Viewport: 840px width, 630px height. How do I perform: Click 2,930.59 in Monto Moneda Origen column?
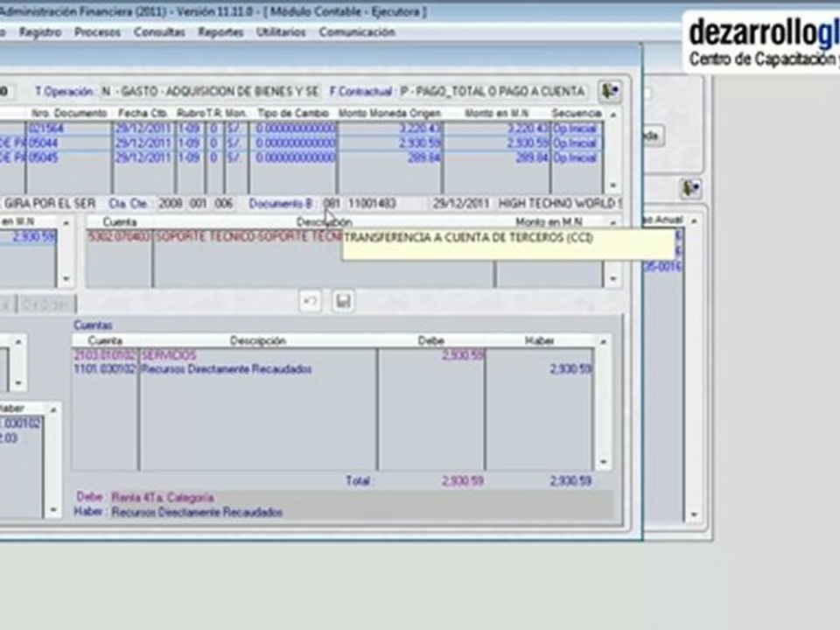point(419,143)
